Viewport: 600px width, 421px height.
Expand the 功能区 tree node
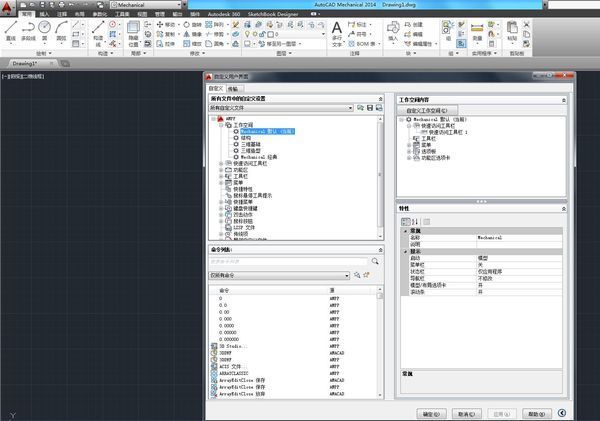tap(221, 170)
